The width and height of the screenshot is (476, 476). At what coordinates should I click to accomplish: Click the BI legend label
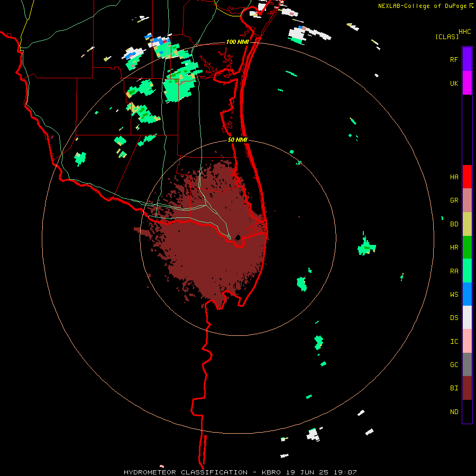click(454, 388)
